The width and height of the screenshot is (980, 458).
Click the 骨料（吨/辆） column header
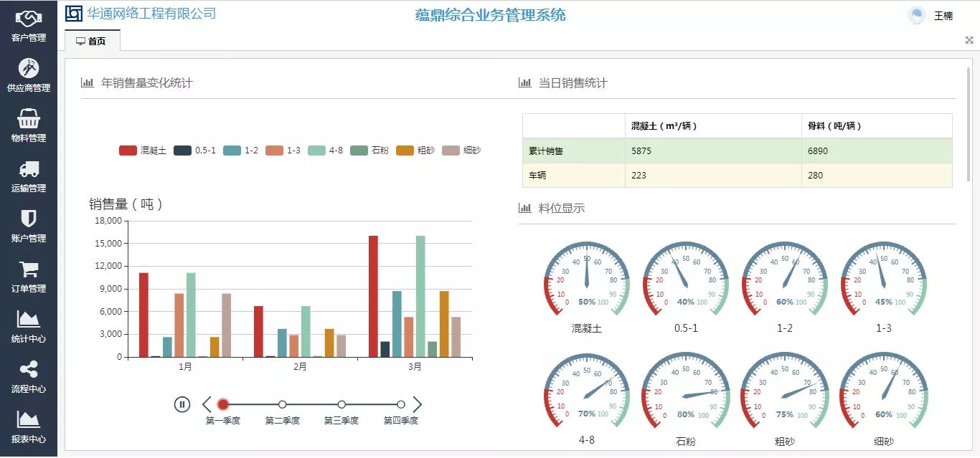(877, 126)
